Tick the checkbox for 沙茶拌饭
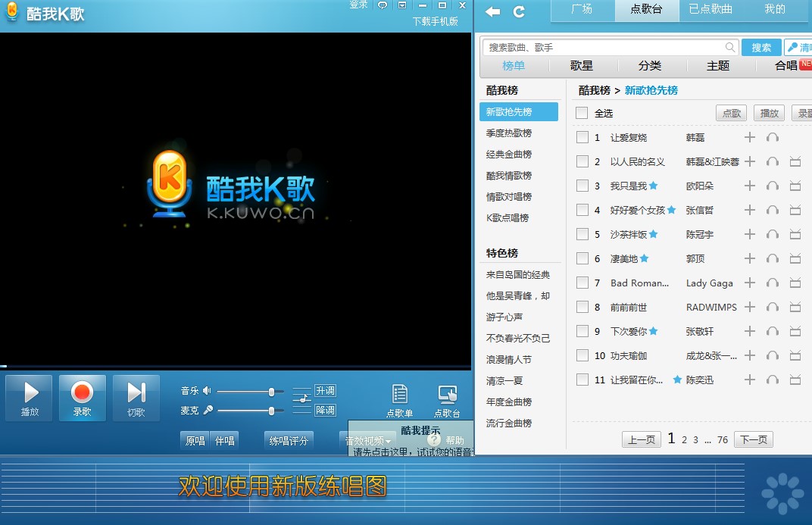 [x=582, y=234]
